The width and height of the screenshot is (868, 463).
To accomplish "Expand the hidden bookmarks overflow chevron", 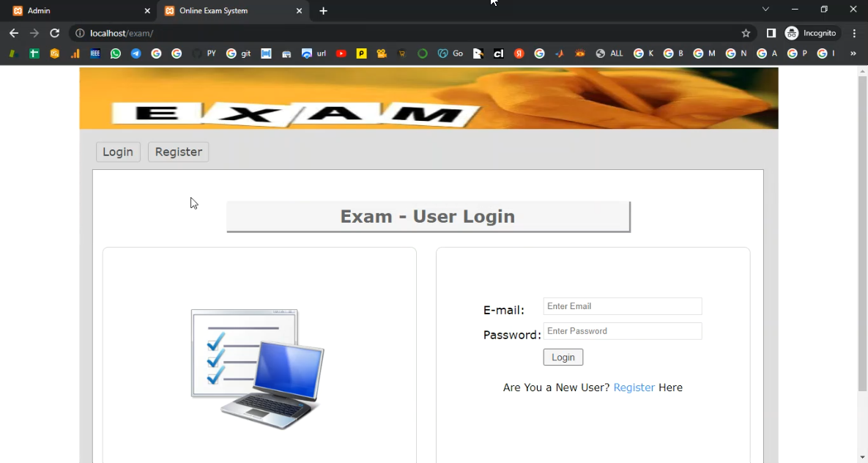I will (853, 53).
